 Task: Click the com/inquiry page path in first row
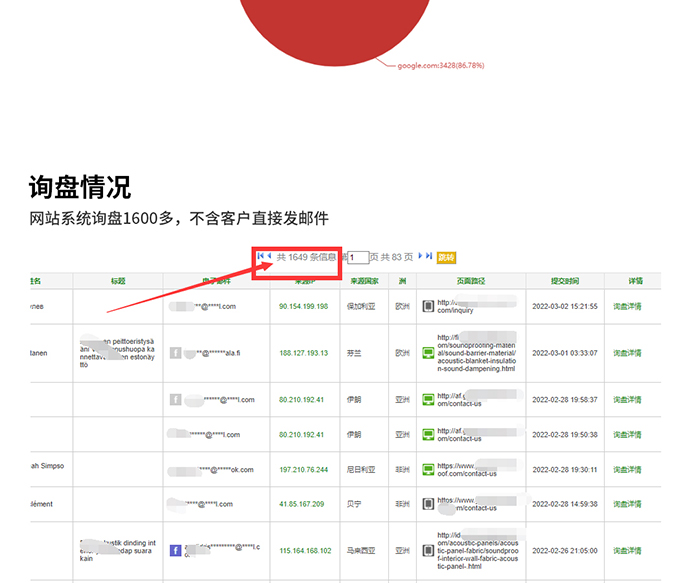(x=476, y=306)
